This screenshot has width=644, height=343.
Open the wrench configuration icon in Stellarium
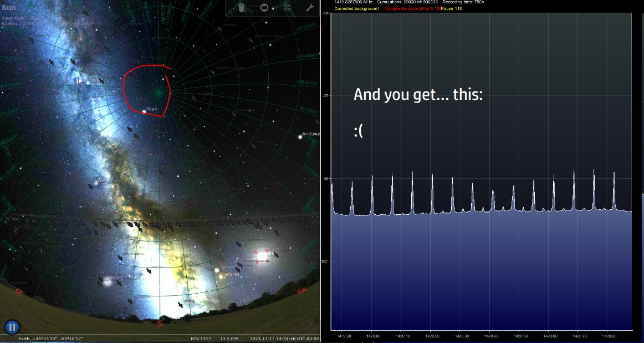coord(310,7)
